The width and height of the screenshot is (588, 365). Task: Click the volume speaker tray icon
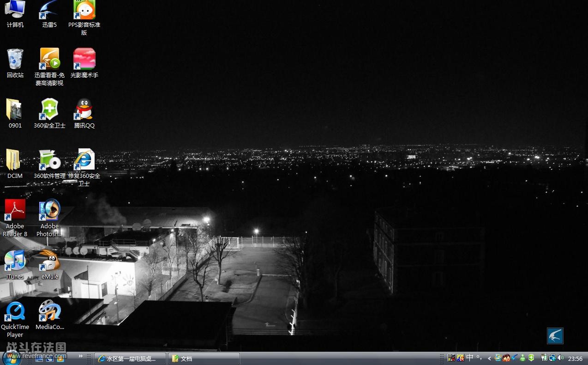click(560, 358)
